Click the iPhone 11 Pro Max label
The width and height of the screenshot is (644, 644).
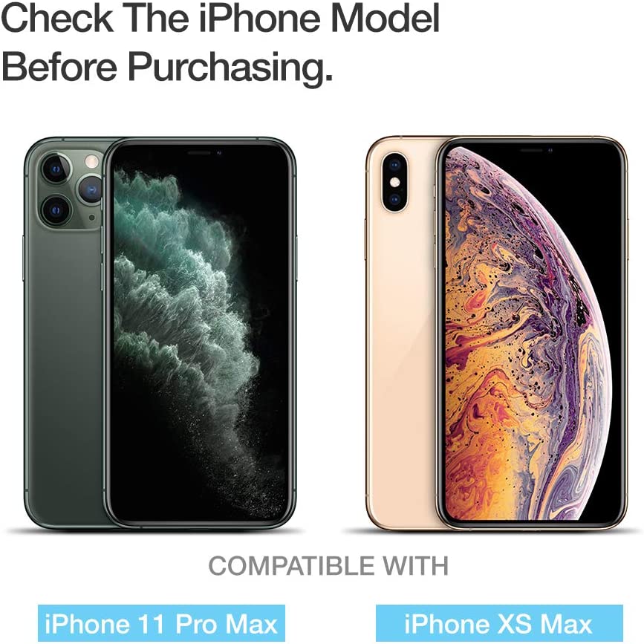coord(161,624)
